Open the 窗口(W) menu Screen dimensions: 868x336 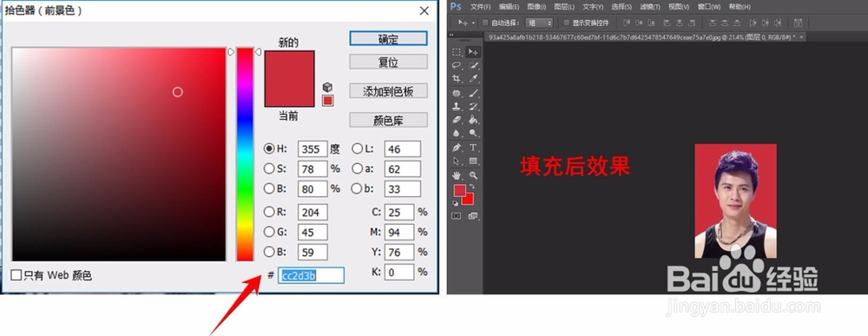pos(709,7)
